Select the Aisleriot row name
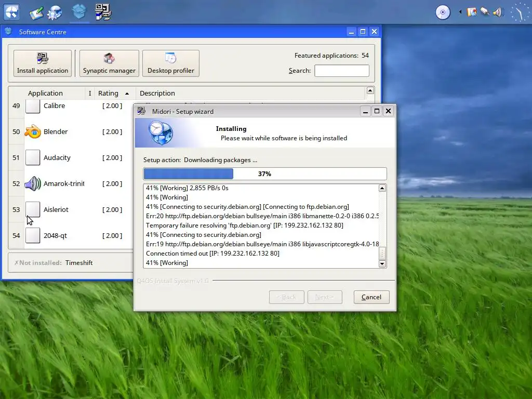 pos(56,209)
